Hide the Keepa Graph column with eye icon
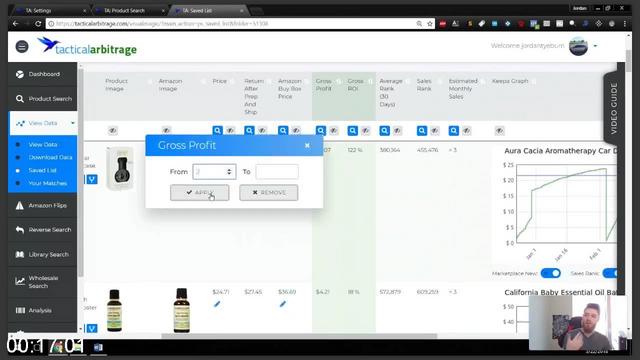The height and width of the screenshot is (360, 640). coord(500,131)
